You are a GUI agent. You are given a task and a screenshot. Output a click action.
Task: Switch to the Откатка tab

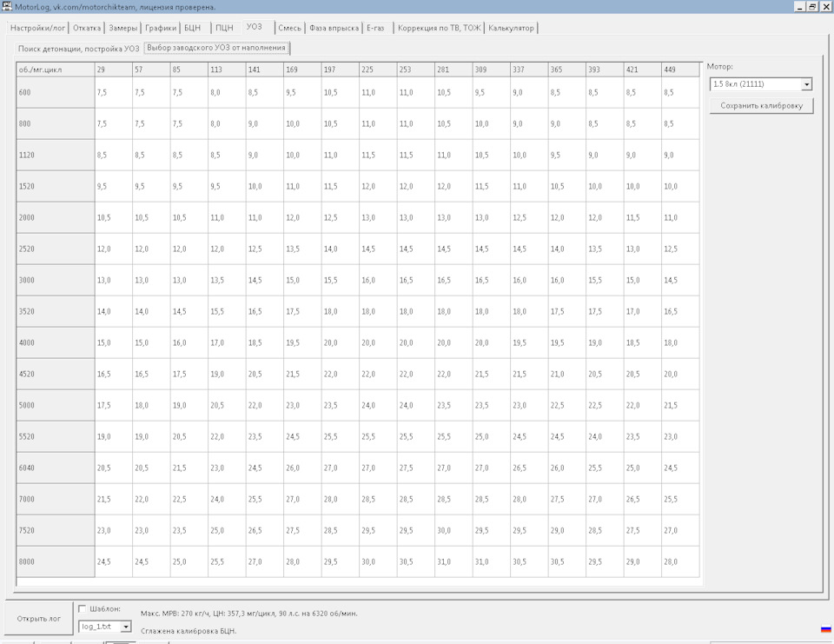87,28
